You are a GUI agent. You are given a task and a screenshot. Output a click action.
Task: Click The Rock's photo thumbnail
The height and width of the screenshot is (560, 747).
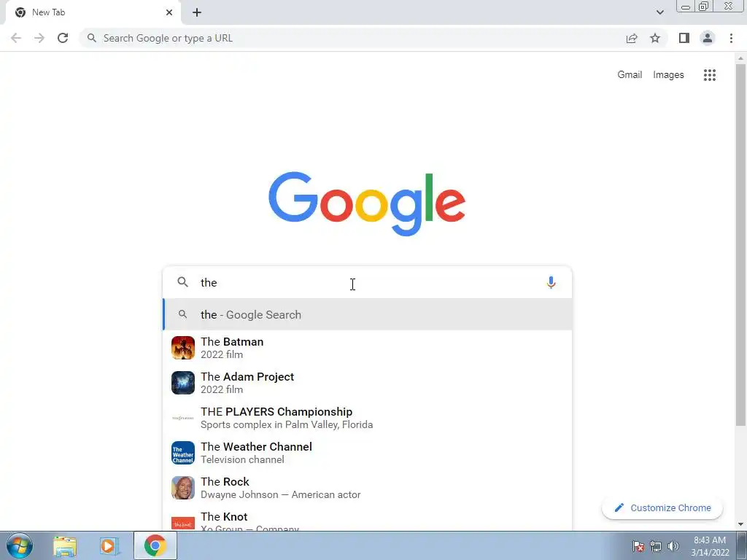(x=183, y=488)
